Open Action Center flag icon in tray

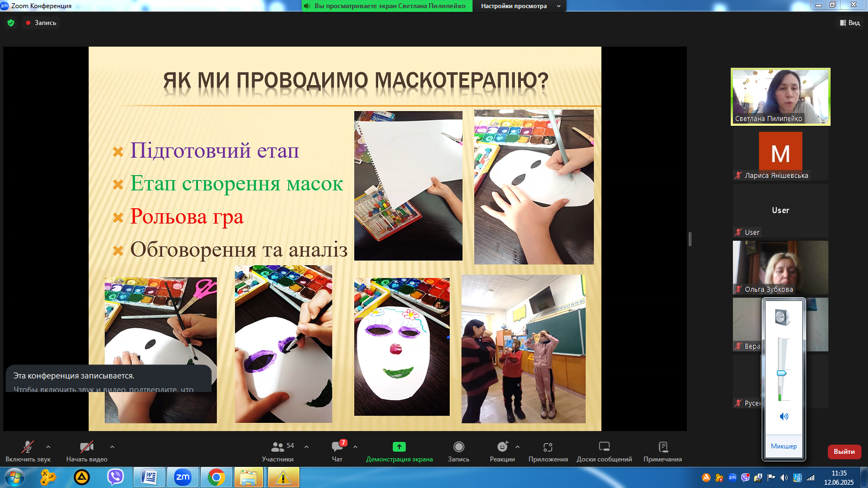tap(771, 478)
